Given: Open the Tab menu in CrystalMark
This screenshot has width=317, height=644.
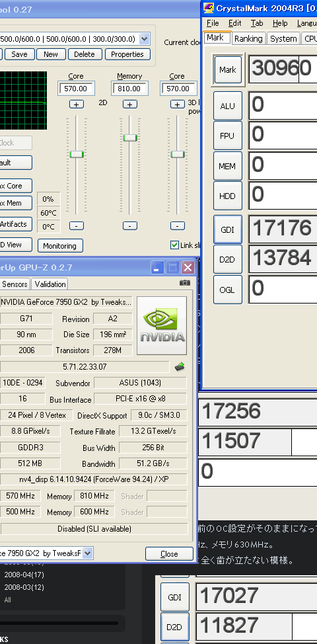Looking at the screenshot, I should pos(257,23).
